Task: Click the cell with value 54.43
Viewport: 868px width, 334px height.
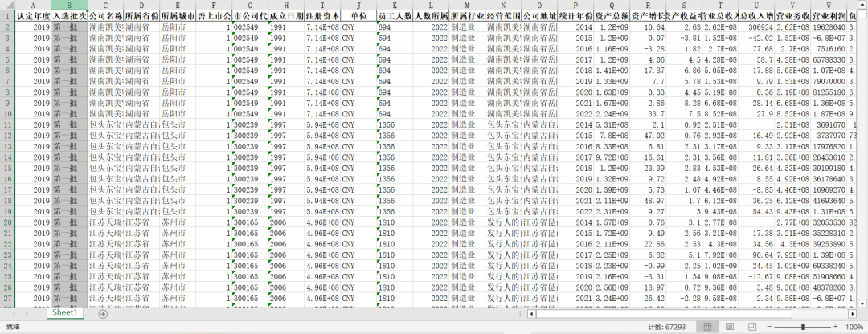Action: pyautogui.click(x=756, y=211)
